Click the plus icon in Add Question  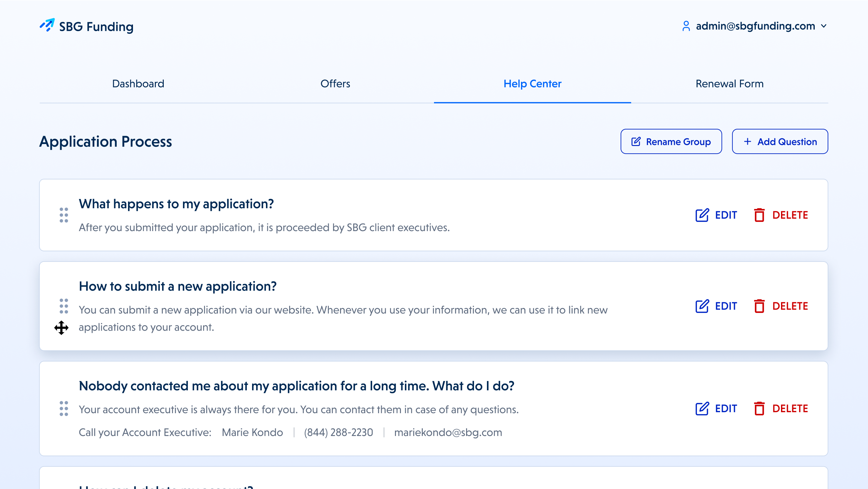[747, 142]
